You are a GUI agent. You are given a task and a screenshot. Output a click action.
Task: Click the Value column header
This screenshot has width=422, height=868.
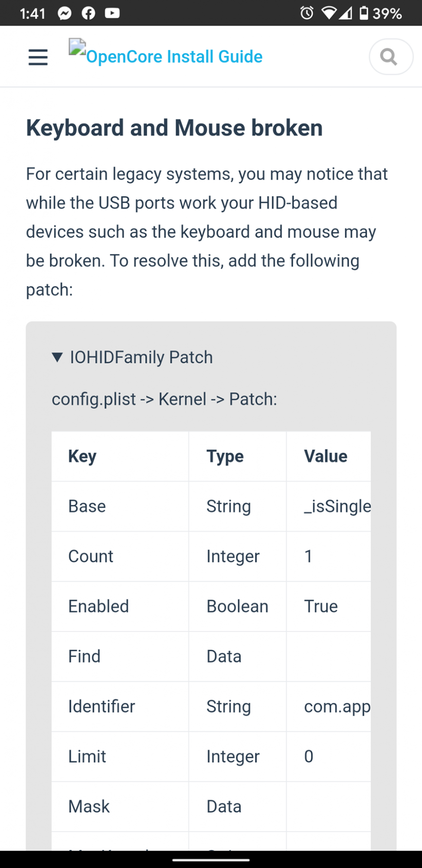[326, 457]
